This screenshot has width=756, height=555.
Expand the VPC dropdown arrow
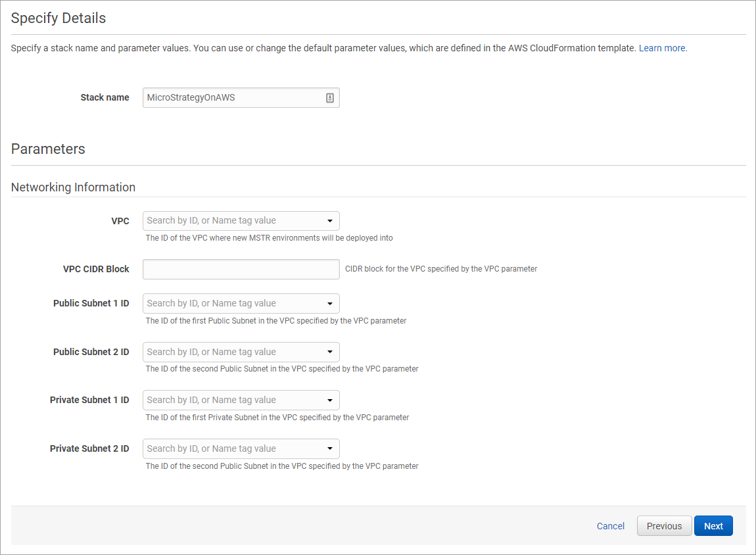pyautogui.click(x=330, y=221)
